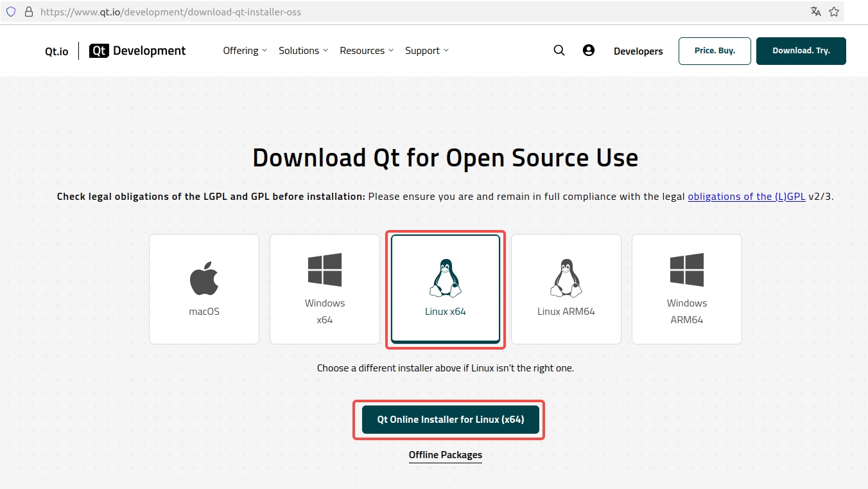Click the Tux penguin on the Linux x64 card
The height and width of the screenshot is (489, 868).
click(445, 278)
